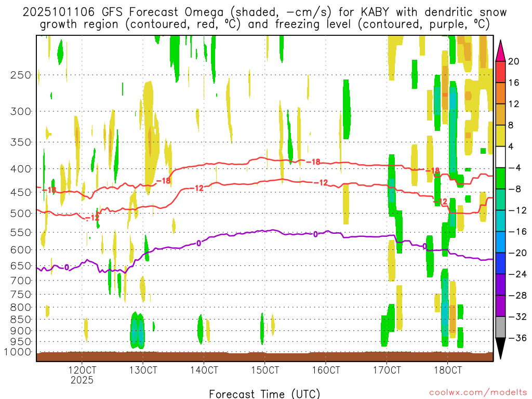
Task: Click the 150CT time axis label
Action: point(265,369)
